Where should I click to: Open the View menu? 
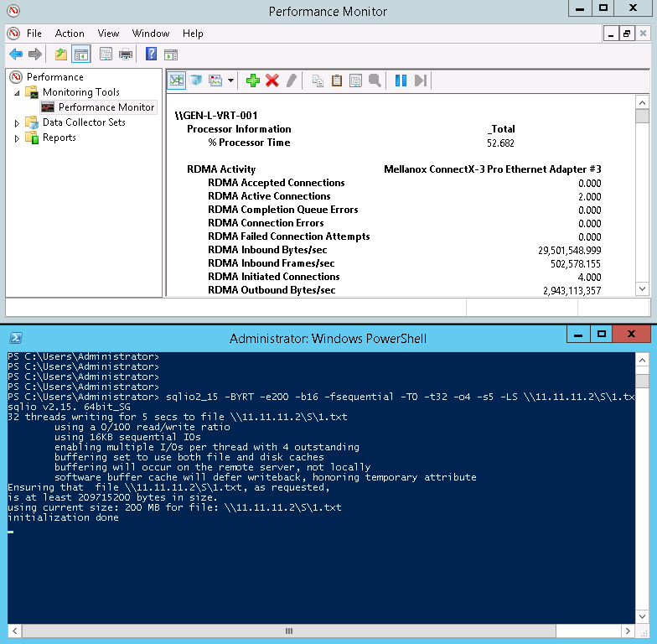click(x=108, y=34)
